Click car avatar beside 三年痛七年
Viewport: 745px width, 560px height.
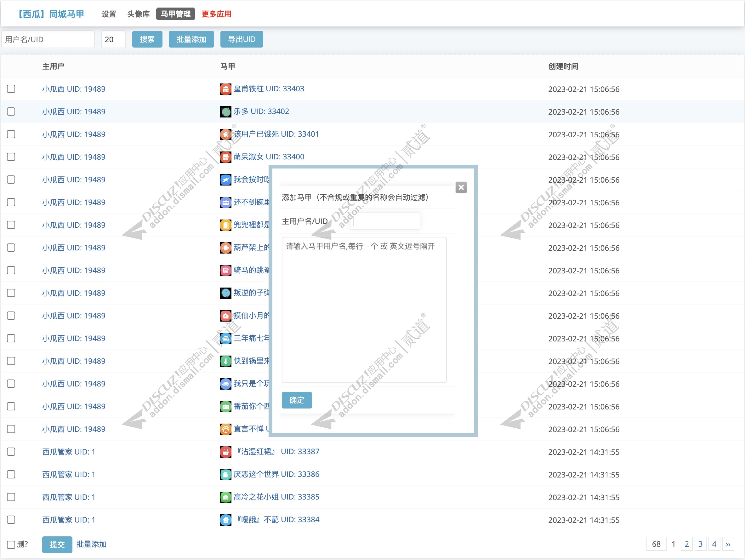(226, 338)
